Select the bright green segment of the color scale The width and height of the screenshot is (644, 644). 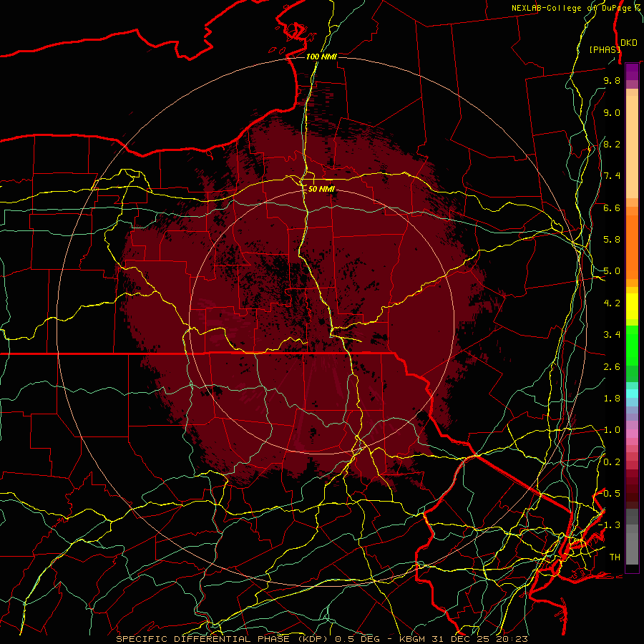coord(632,347)
